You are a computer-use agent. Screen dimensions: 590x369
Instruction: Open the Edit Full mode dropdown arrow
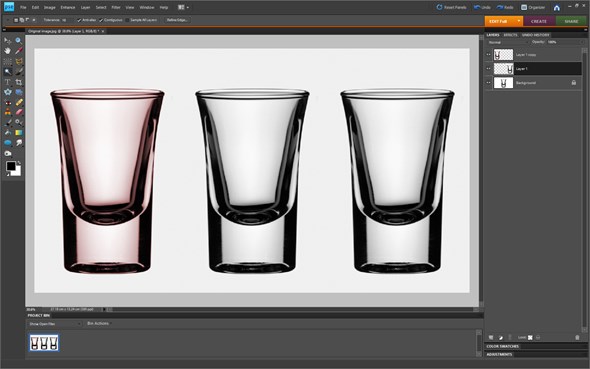(519, 21)
